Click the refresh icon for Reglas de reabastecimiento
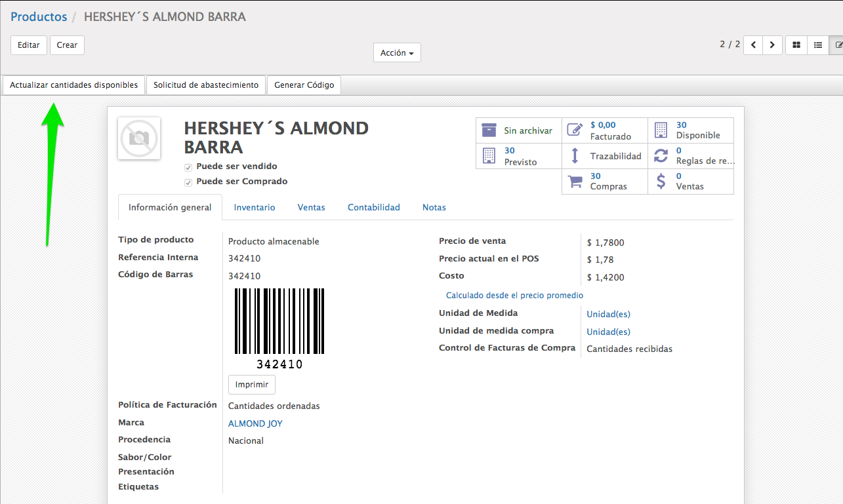This screenshot has height=504, width=843. (661, 155)
